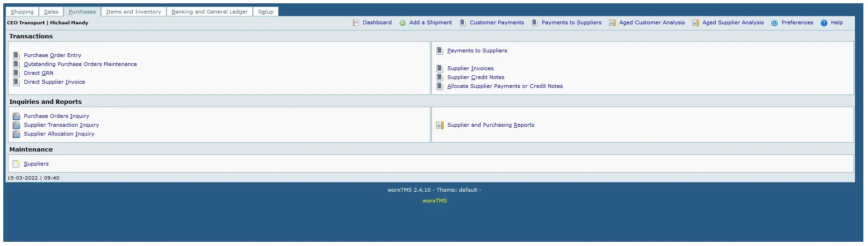Click the icon beside Supplier Credit Notes
The width and height of the screenshot is (868, 246).
coord(439,77)
